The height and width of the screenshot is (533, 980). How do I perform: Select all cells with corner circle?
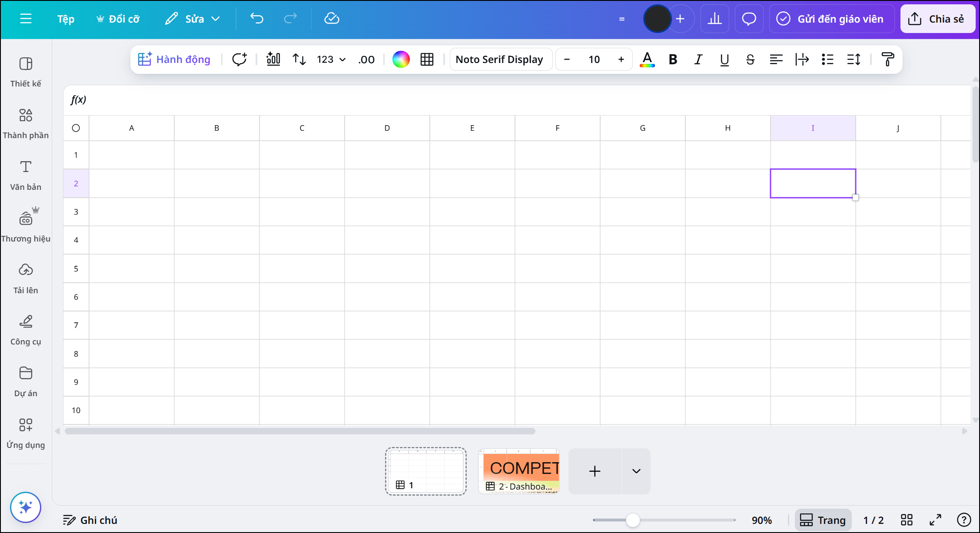click(x=76, y=128)
